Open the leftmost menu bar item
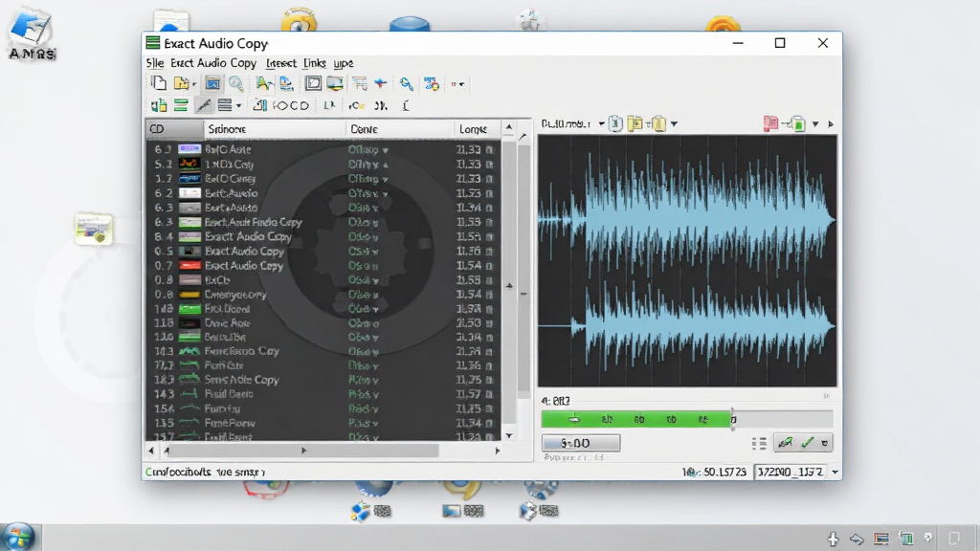The image size is (980, 551). (154, 63)
